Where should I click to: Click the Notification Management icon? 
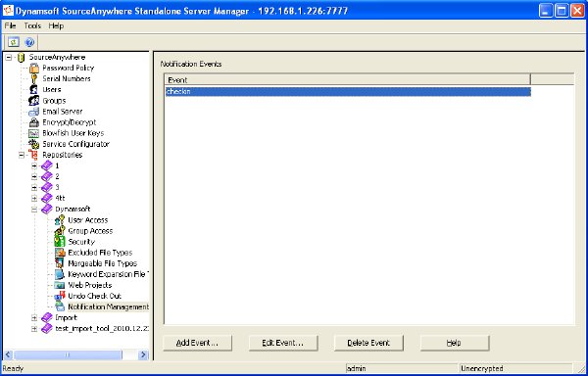pos(60,307)
